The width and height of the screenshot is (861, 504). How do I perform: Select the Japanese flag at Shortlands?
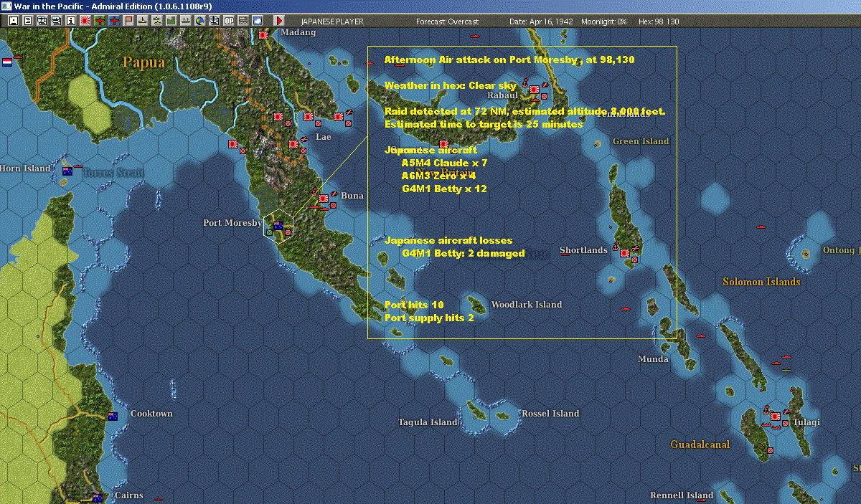coord(625,252)
